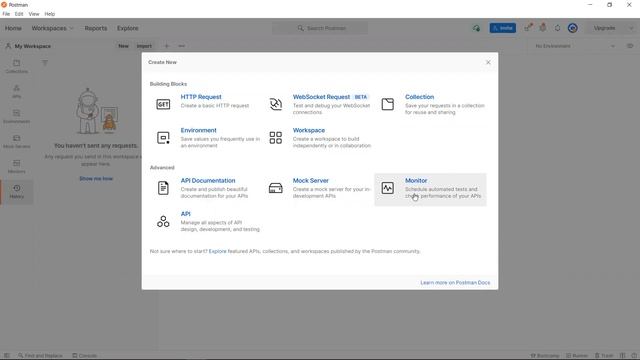Image resolution: width=640 pixels, height=360 pixels.
Task: Click the Search Postman field
Action: pos(320,28)
